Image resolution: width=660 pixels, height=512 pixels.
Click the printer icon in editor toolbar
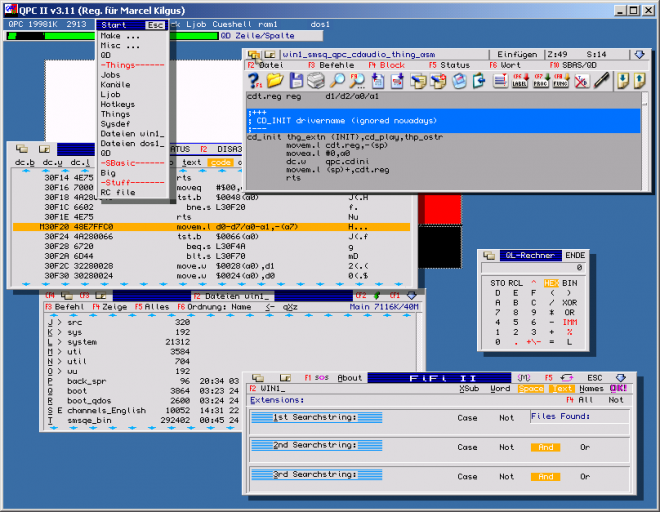pyautogui.click(x=315, y=81)
